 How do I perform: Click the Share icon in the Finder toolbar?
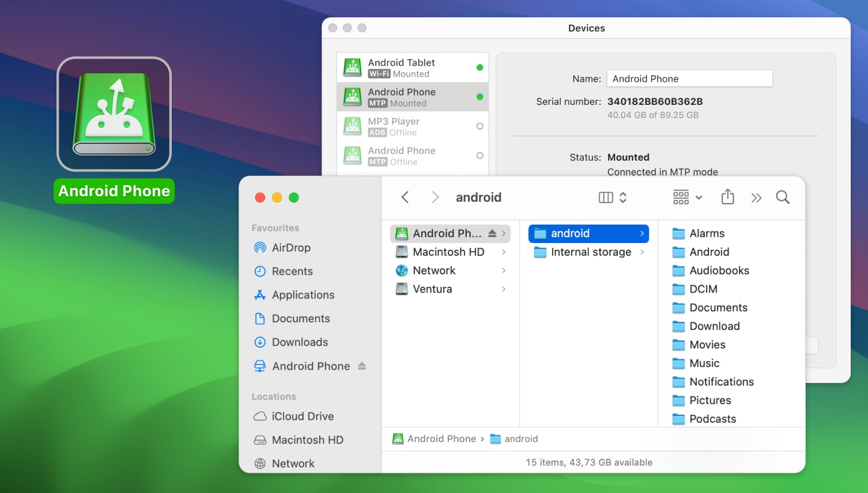click(x=727, y=197)
